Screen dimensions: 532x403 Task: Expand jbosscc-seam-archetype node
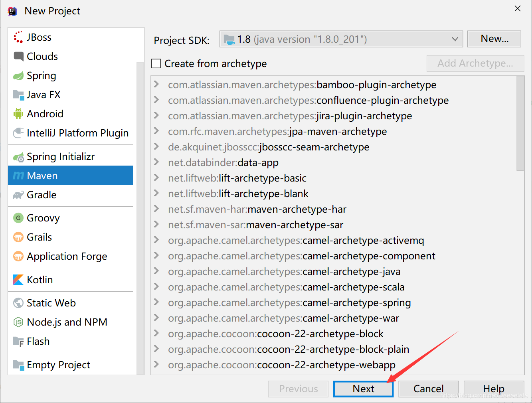pos(156,146)
